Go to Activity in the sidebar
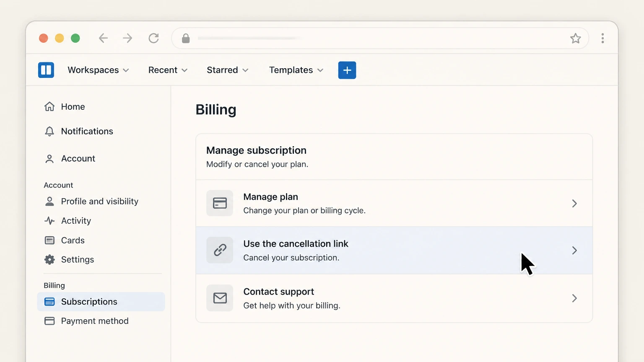This screenshot has height=362, width=644. [x=101, y=221]
